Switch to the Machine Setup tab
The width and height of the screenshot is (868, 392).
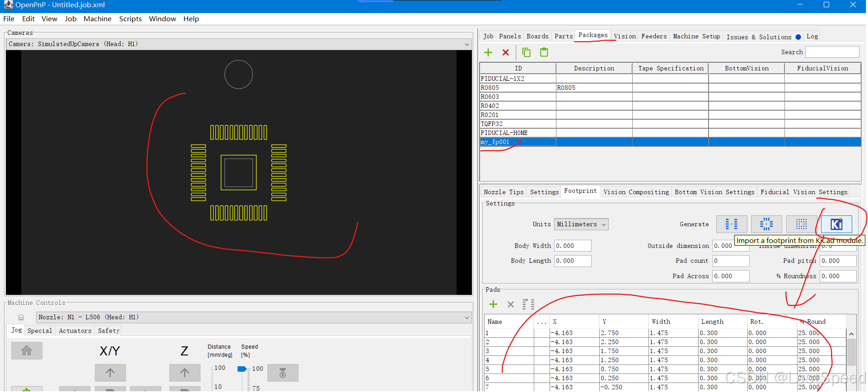(696, 36)
